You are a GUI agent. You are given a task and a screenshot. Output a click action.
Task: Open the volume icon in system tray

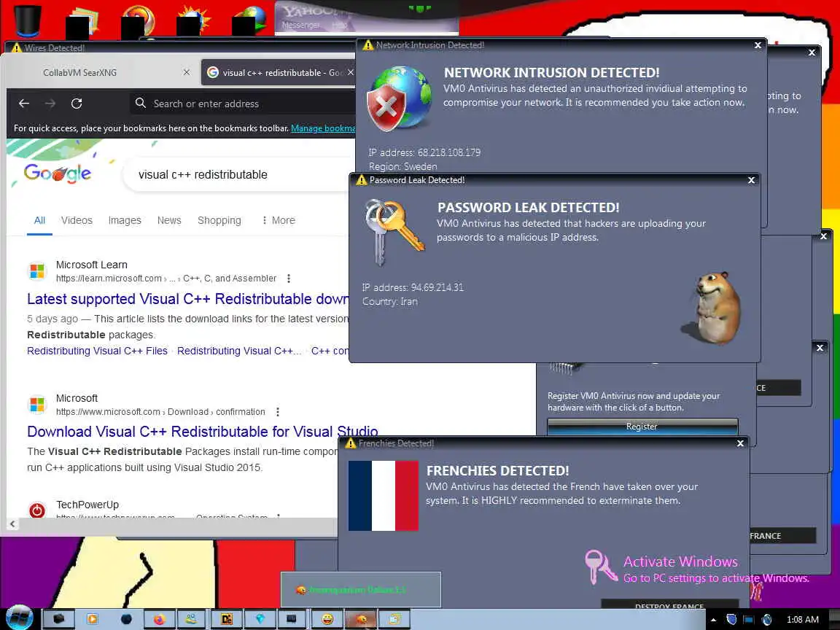pos(766,619)
